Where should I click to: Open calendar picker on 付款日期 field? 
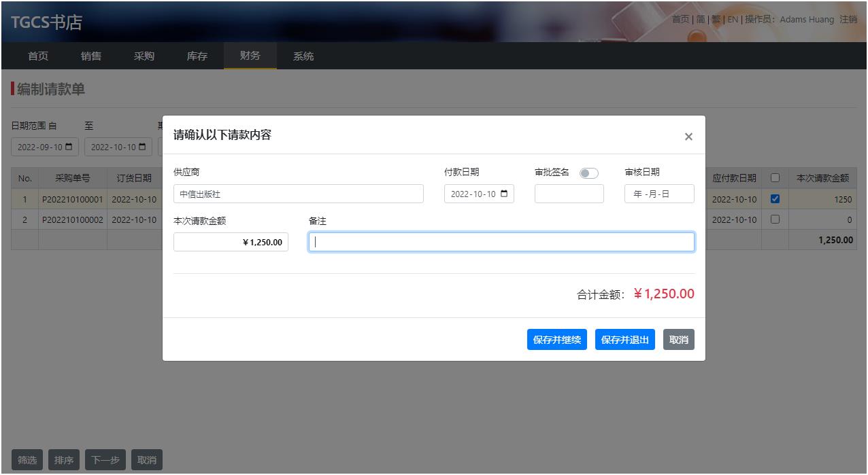pyautogui.click(x=504, y=194)
